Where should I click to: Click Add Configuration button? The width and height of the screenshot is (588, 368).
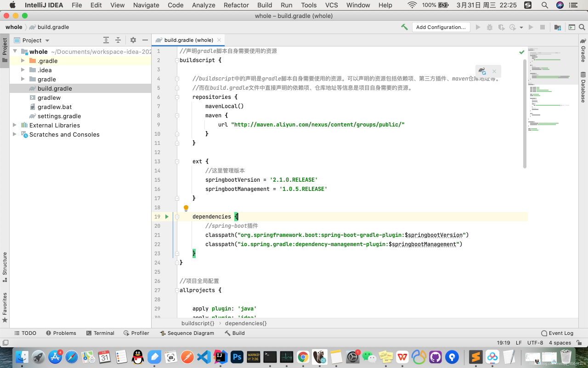441,27
